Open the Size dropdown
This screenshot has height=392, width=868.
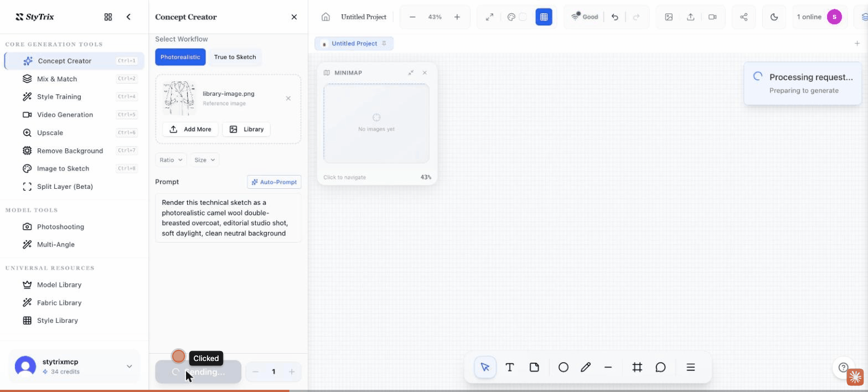204,160
